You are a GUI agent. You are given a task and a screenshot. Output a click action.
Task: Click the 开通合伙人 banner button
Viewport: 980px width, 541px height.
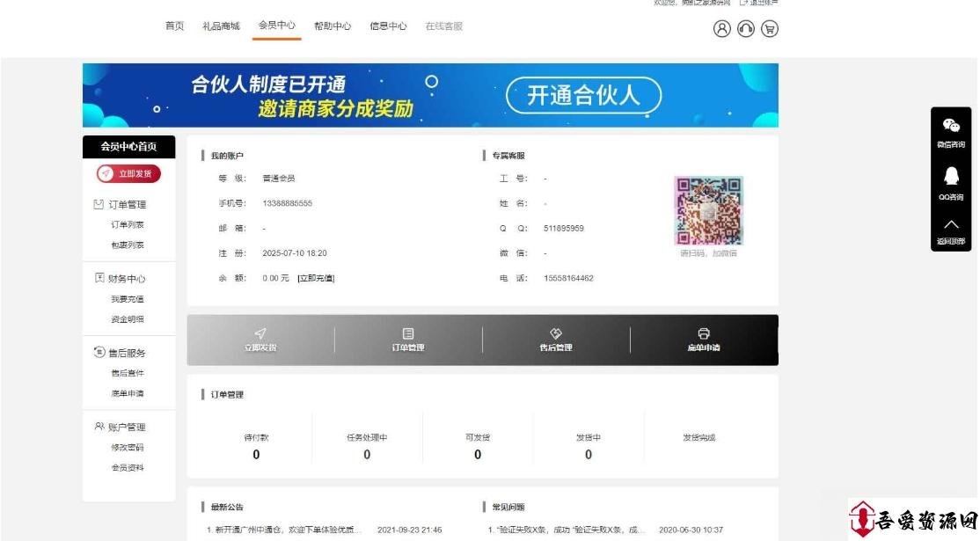pos(583,96)
